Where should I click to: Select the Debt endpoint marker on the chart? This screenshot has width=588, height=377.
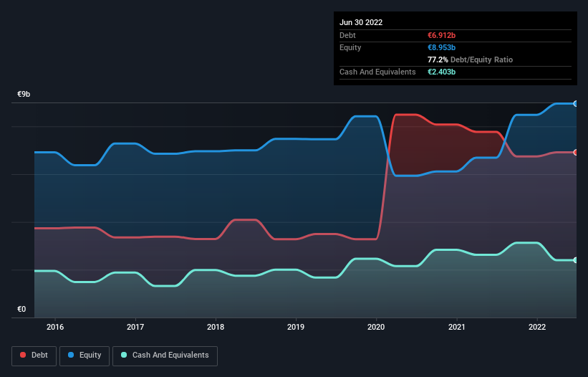pos(576,152)
